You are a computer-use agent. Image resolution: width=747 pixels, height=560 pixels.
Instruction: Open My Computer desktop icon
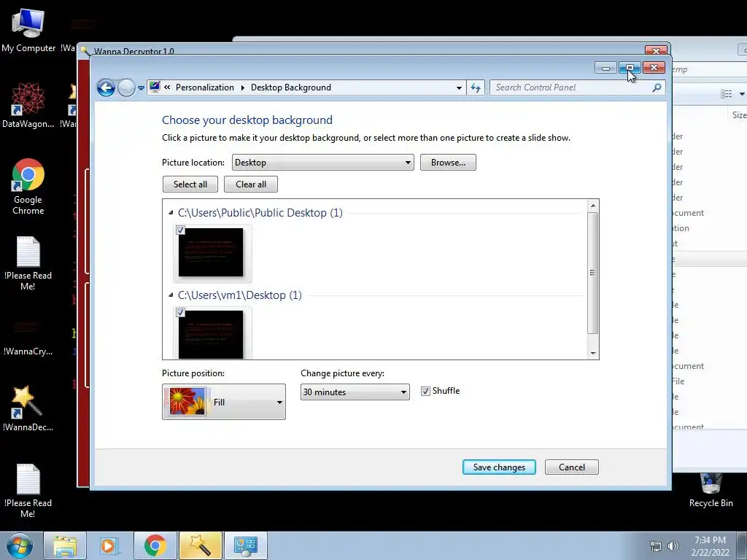28,31
